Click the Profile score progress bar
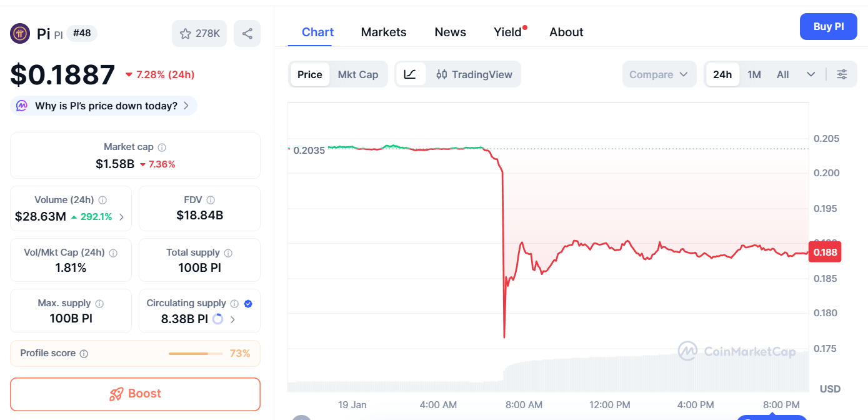The image size is (868, 420). coord(195,354)
